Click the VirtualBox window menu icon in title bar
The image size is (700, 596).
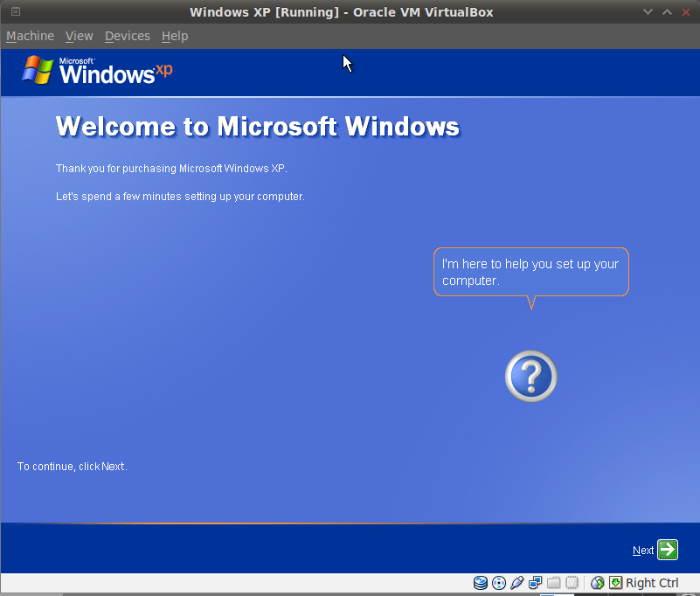click(16, 11)
